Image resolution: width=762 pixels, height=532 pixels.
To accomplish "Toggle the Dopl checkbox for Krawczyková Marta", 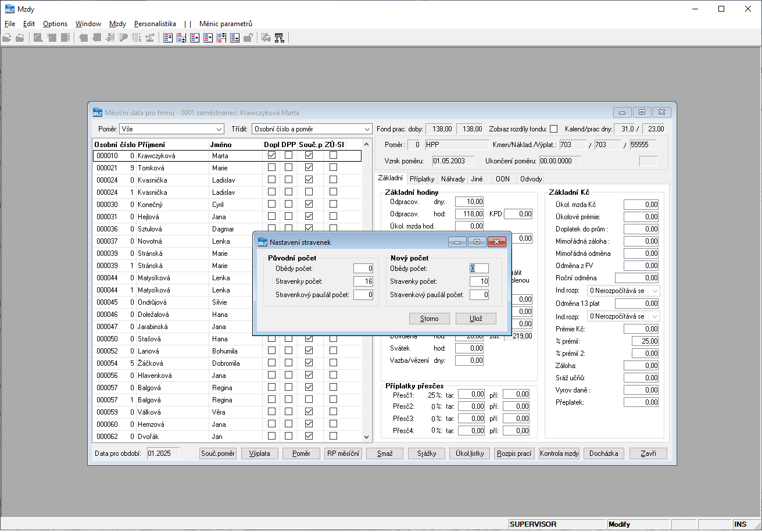I will (271, 155).
